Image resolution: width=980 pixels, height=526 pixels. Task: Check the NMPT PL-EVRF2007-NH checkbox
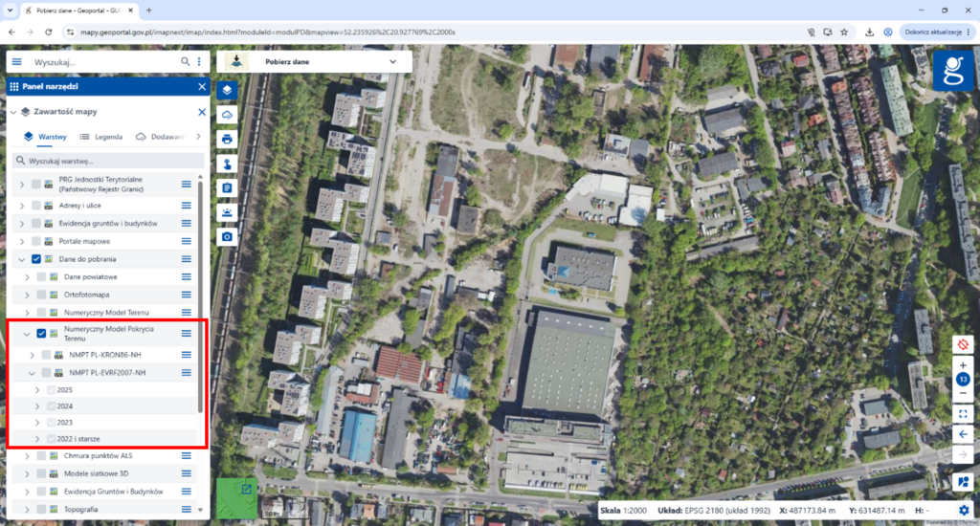pos(46,372)
